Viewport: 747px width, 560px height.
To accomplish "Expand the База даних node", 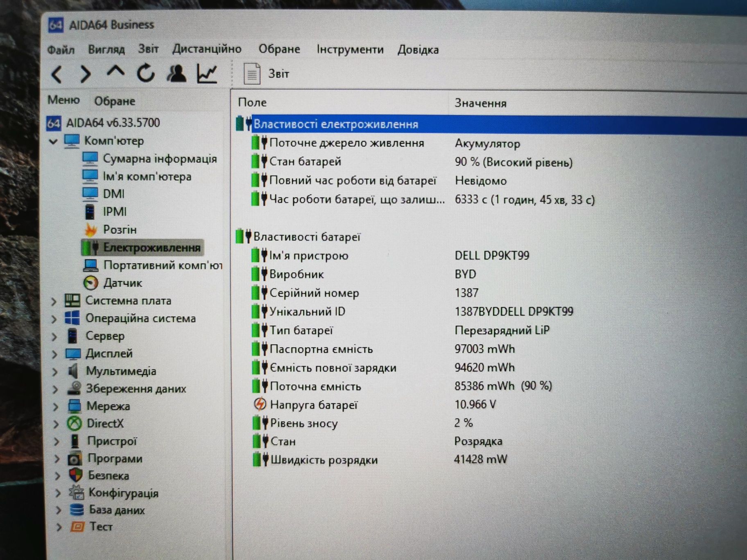I will (x=58, y=510).
